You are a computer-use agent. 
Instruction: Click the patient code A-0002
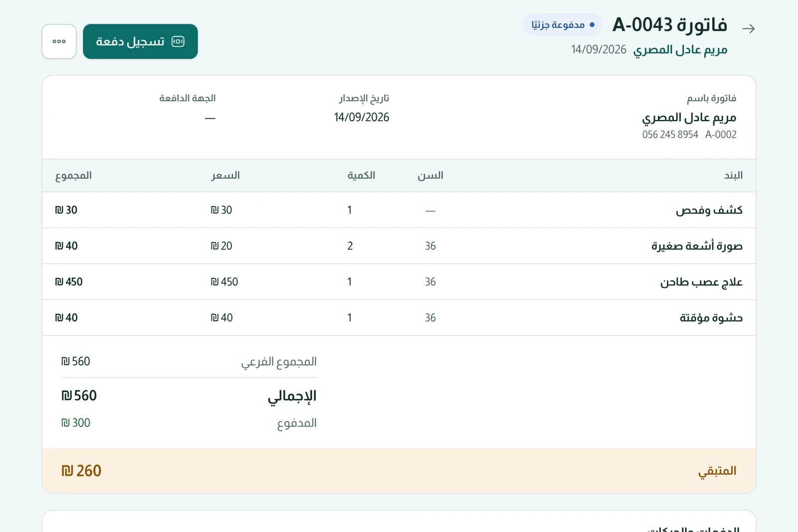pyautogui.click(x=721, y=135)
